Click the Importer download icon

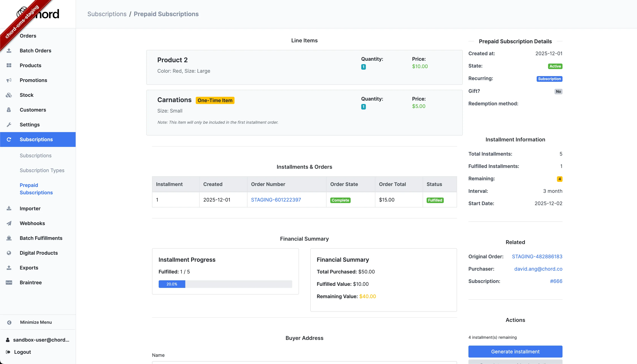[9, 209]
